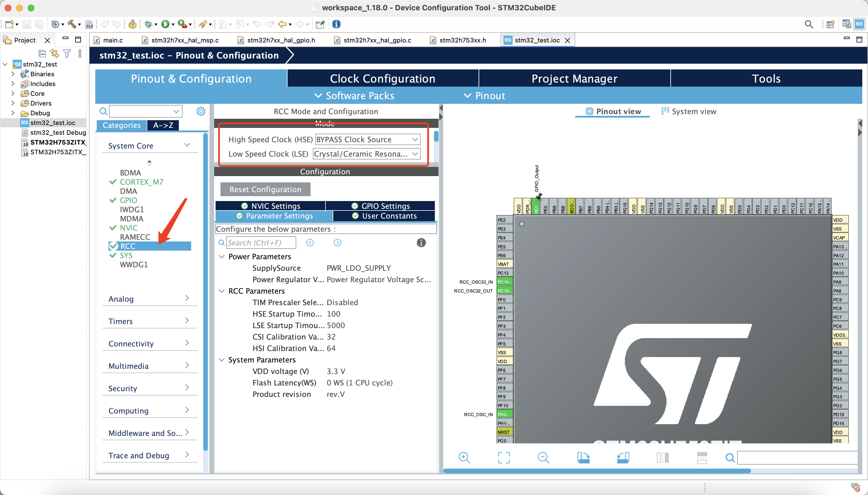Screen dimensions: 868x495
Task: Open Tools tab
Action: point(766,79)
